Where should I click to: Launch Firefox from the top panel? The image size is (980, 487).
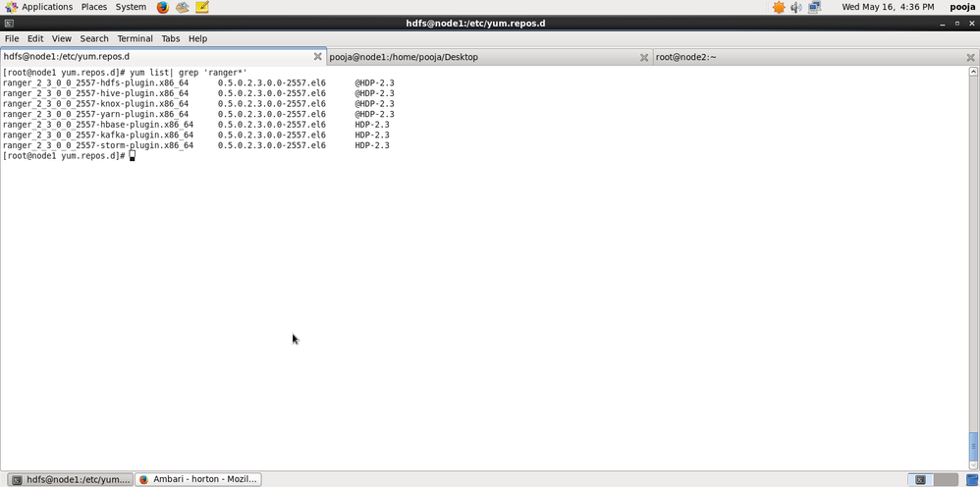[x=163, y=8]
